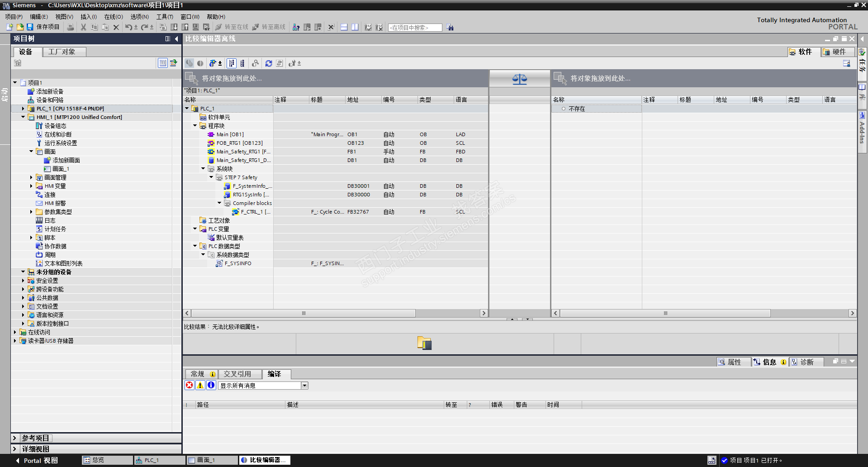The image size is (868, 467).
Task: Expand the HMI 变量 node
Action: (31, 186)
